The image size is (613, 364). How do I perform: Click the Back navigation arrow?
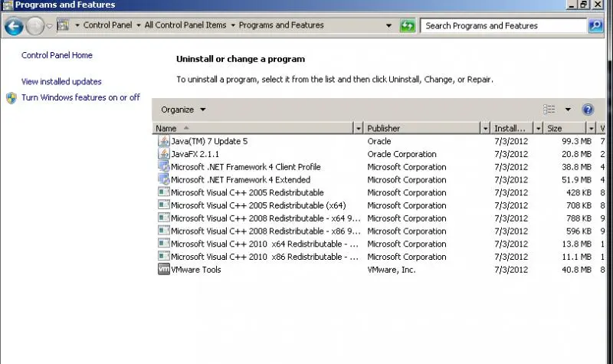click(13, 26)
